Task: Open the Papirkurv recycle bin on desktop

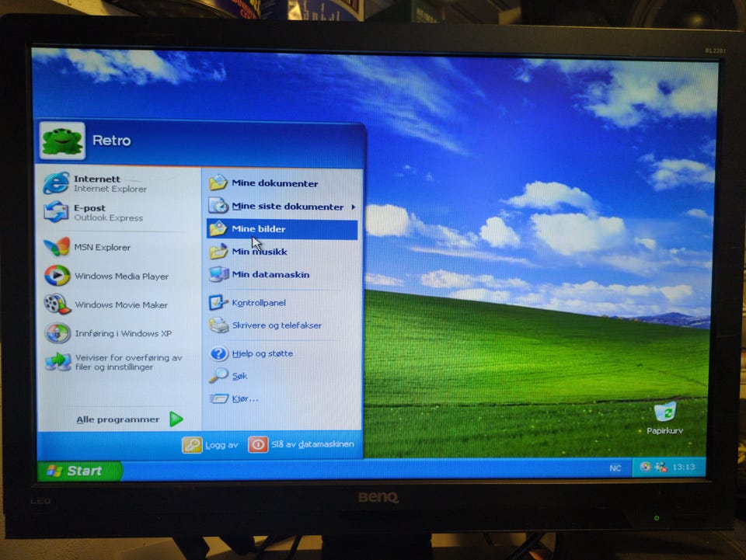Action: (x=664, y=412)
